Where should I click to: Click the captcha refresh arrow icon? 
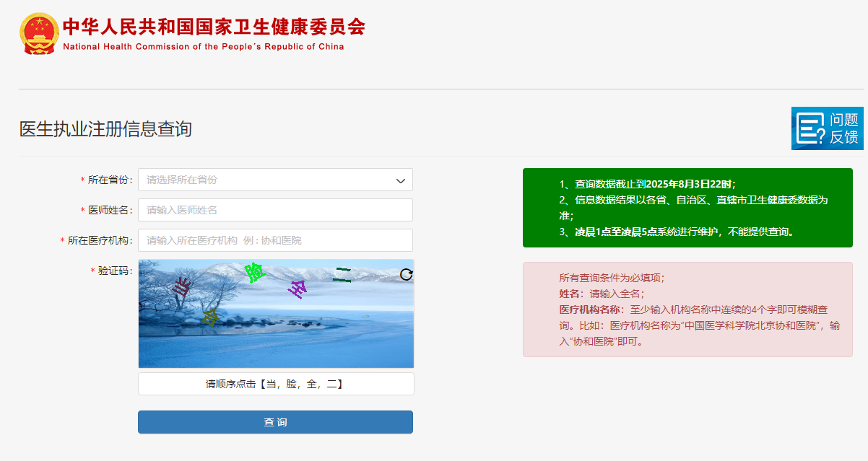click(407, 274)
